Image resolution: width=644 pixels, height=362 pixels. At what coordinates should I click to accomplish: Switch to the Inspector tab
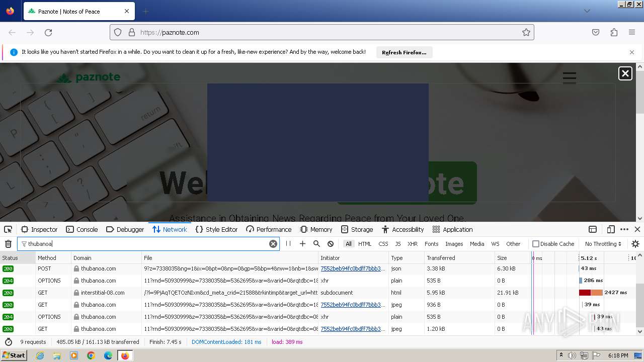pos(39,229)
